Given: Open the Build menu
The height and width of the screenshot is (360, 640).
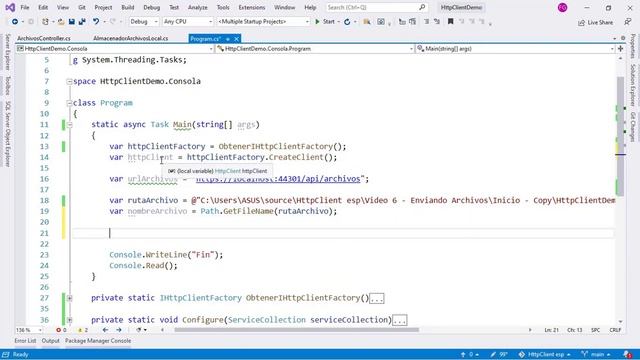Looking at the screenshot, I should pyautogui.click(x=128, y=7).
